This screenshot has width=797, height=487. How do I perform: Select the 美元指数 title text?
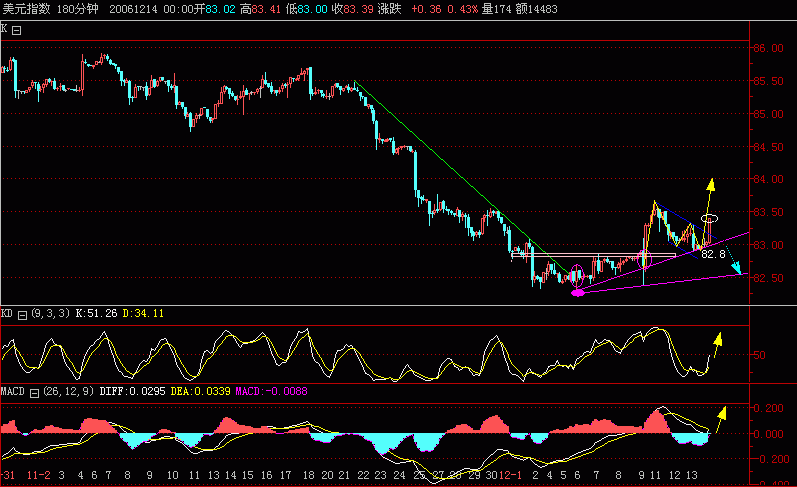point(27,9)
